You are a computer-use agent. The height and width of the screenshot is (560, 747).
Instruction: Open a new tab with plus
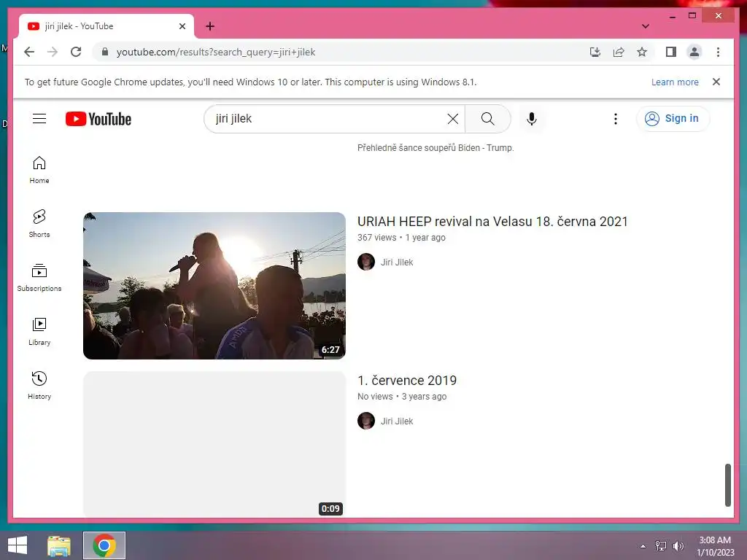click(x=209, y=26)
